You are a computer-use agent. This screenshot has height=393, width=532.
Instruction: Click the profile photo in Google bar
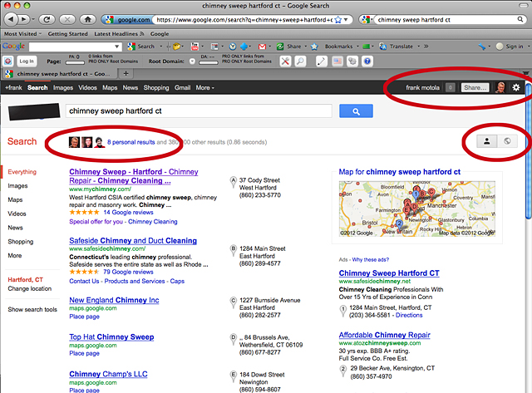(x=500, y=87)
